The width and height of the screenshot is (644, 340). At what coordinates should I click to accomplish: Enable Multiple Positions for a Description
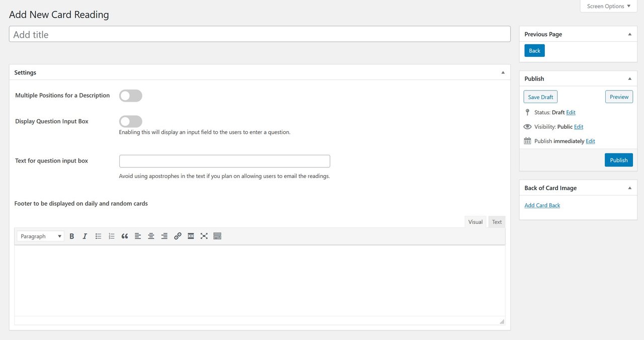point(131,96)
